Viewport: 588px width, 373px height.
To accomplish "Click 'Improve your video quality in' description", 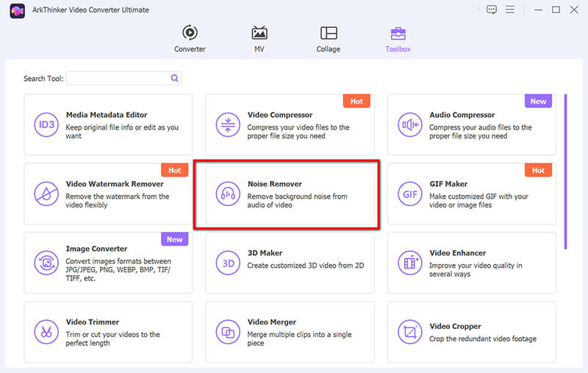I will click(476, 266).
